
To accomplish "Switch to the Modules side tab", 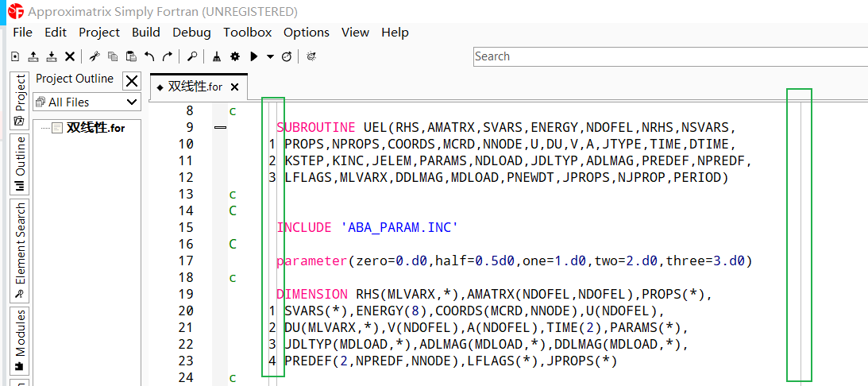I will pyautogui.click(x=19, y=342).
